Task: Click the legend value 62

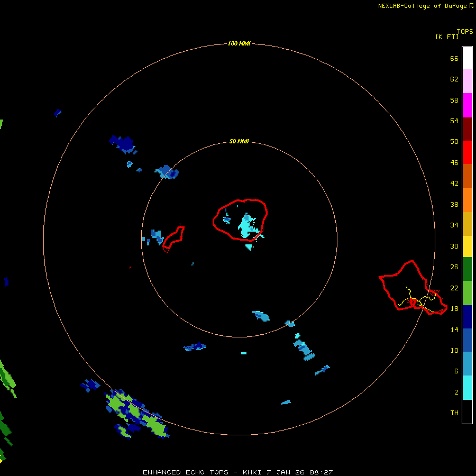Action: pos(454,79)
